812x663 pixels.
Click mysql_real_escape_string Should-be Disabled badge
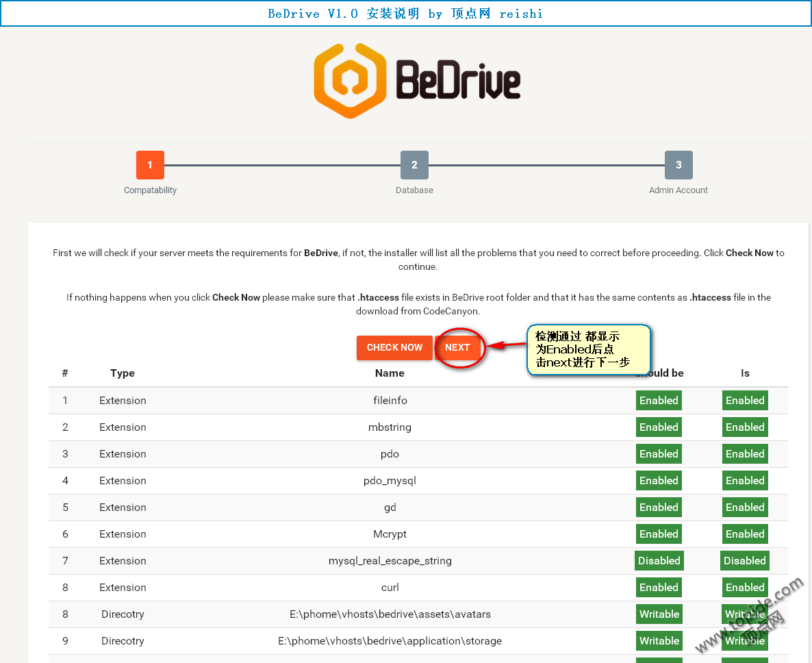point(659,561)
